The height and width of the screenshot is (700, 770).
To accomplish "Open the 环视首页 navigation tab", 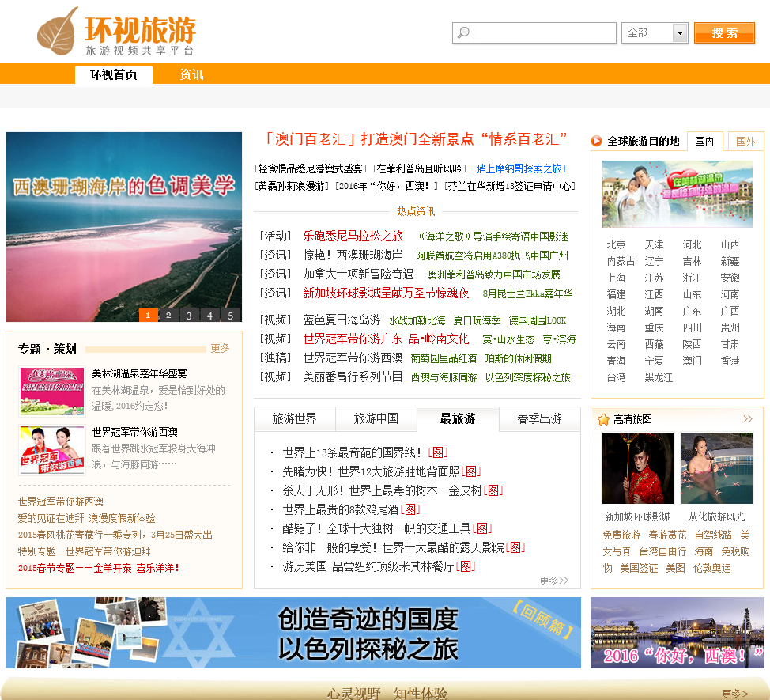I will click(x=113, y=74).
